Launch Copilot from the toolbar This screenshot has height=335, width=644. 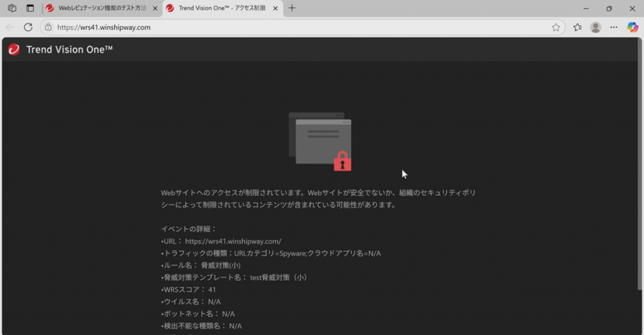(x=633, y=27)
